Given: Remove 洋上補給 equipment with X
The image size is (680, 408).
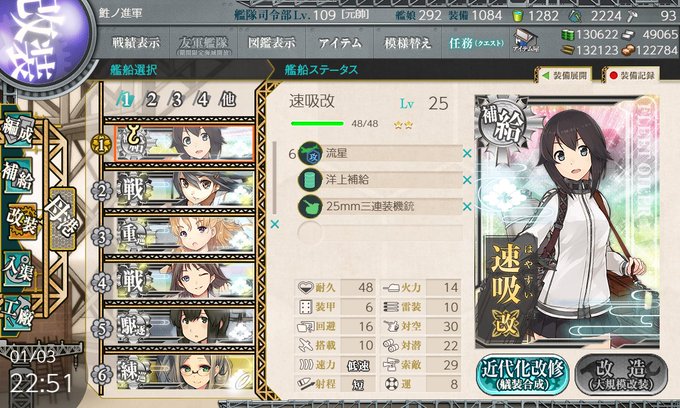Looking at the screenshot, I should (467, 180).
